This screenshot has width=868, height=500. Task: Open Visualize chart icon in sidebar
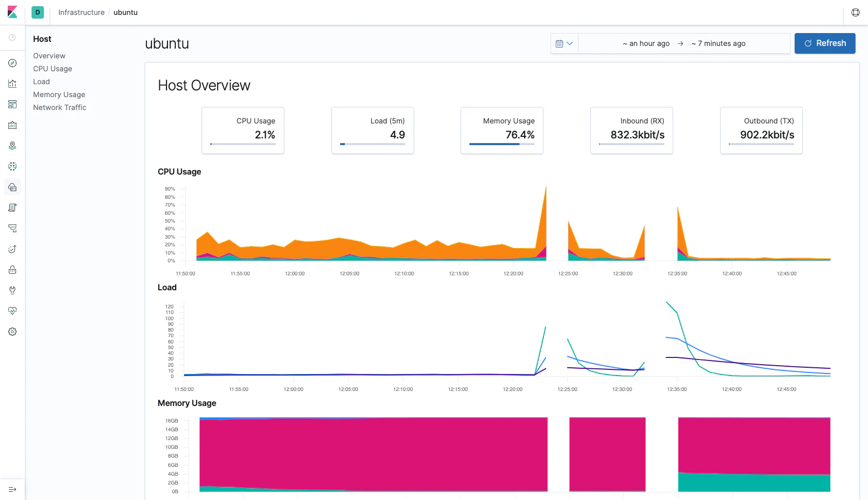12,84
